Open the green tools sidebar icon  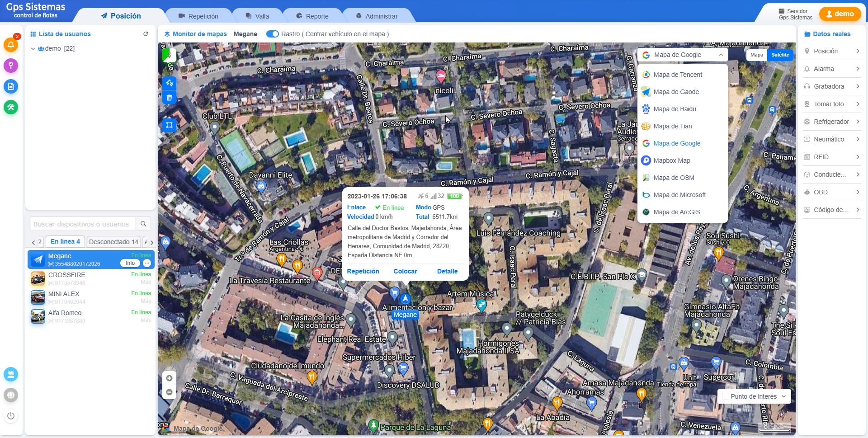tap(11, 107)
